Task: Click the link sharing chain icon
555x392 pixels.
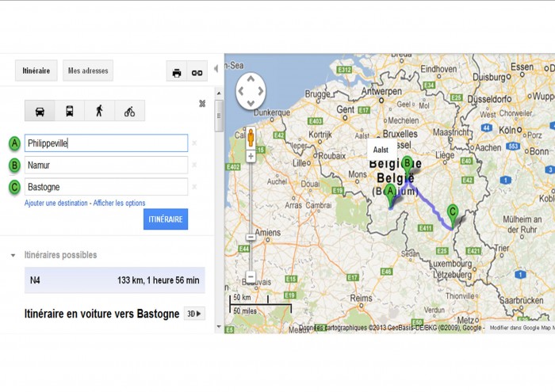Action: (x=197, y=73)
